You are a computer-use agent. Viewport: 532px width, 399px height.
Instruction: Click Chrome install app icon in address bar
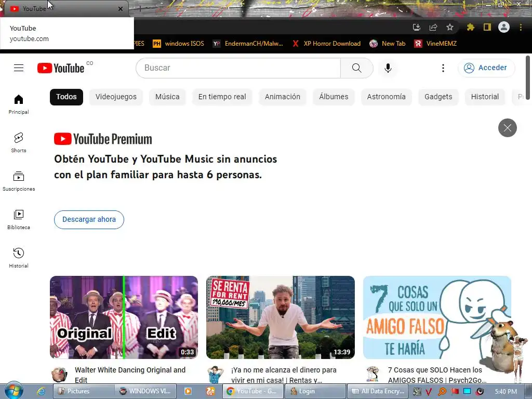(416, 27)
